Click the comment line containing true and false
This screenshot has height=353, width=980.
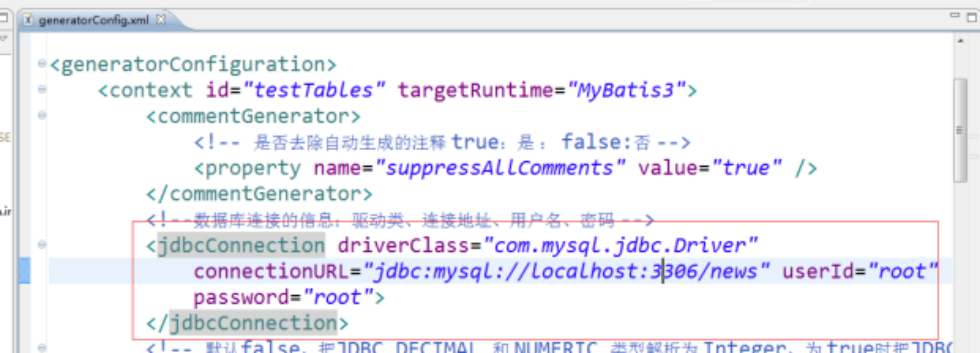(443, 142)
